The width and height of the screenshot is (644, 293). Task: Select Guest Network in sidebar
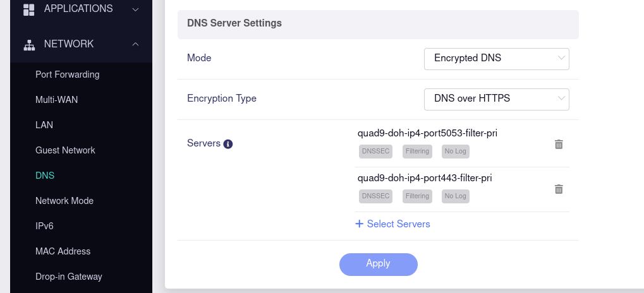pyautogui.click(x=65, y=150)
